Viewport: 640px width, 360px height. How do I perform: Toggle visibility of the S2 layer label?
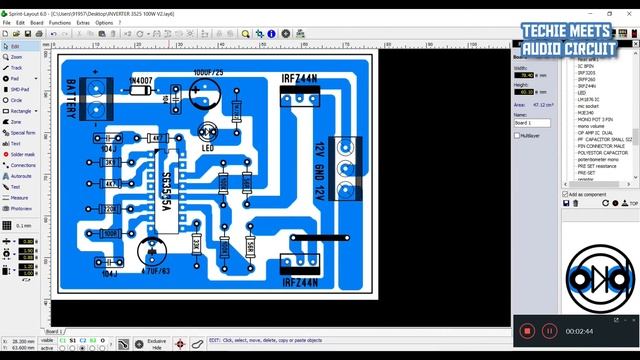pos(93,340)
